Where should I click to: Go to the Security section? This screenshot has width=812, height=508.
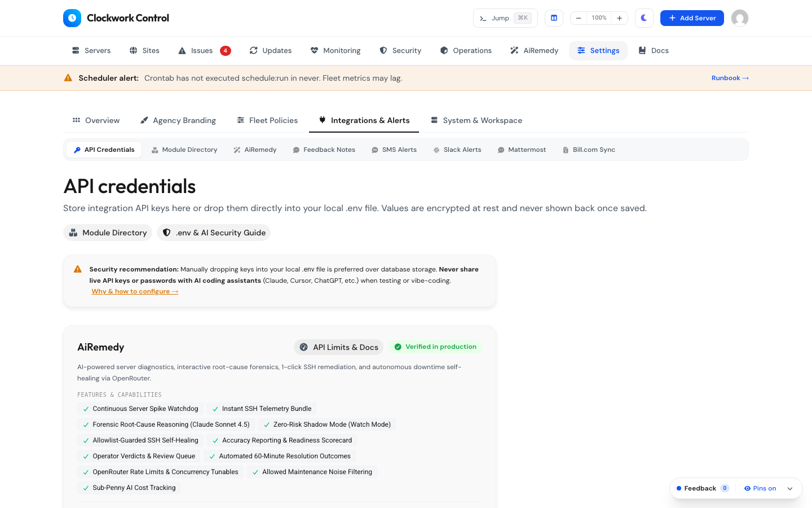(x=400, y=51)
